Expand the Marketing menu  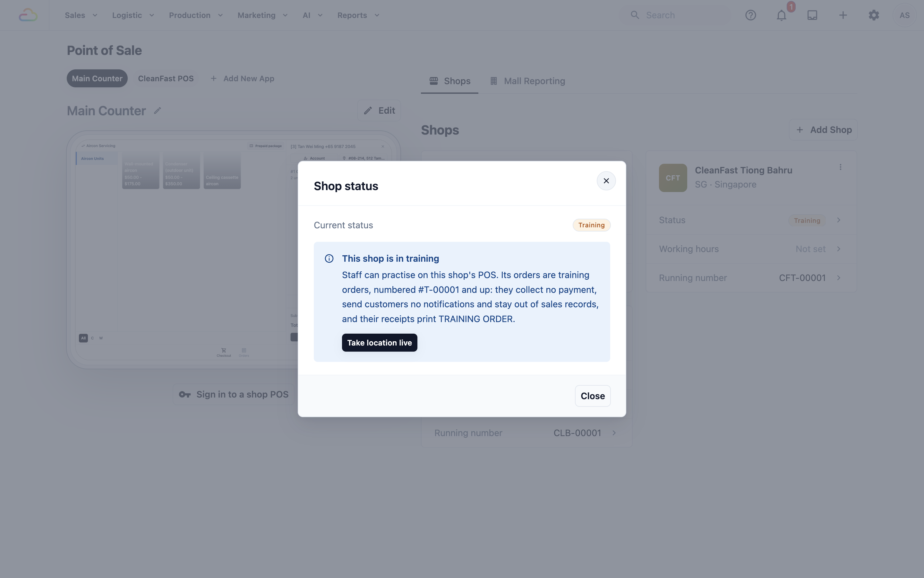(262, 15)
